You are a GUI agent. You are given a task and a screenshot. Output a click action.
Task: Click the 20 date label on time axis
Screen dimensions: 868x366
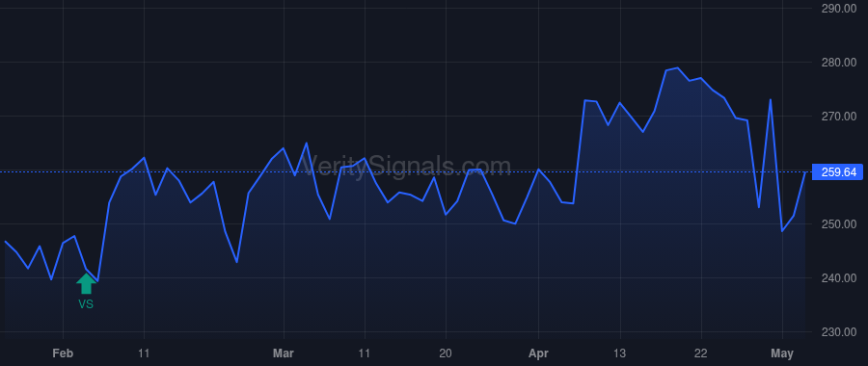[x=446, y=353]
